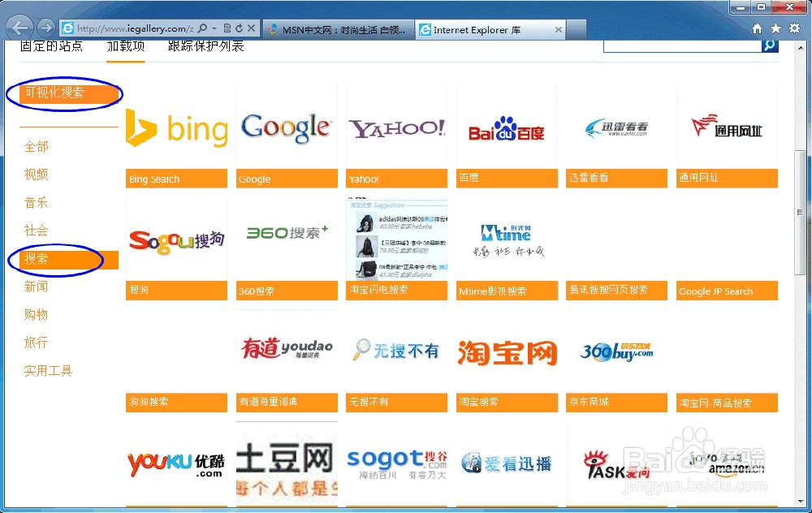The image size is (812, 513).
Task: Choose the 社会 category
Action: [x=37, y=231]
